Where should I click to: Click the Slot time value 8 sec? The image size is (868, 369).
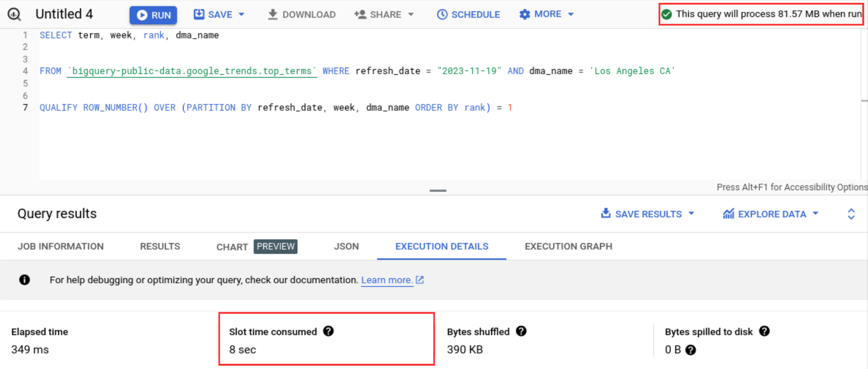[x=243, y=350]
